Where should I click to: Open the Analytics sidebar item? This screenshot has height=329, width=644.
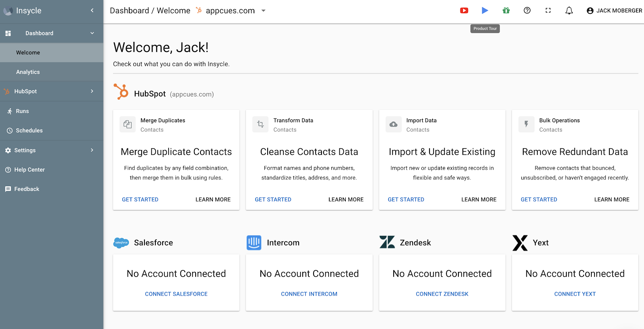[x=52, y=72]
